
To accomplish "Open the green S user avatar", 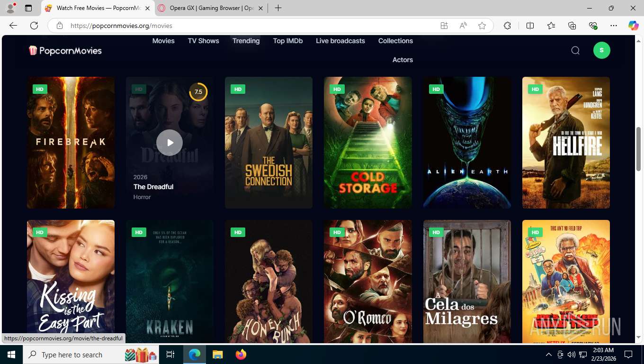I will pos(602,50).
